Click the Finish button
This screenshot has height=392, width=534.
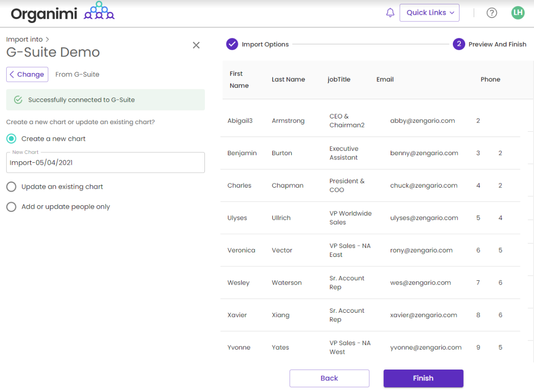tap(423, 378)
